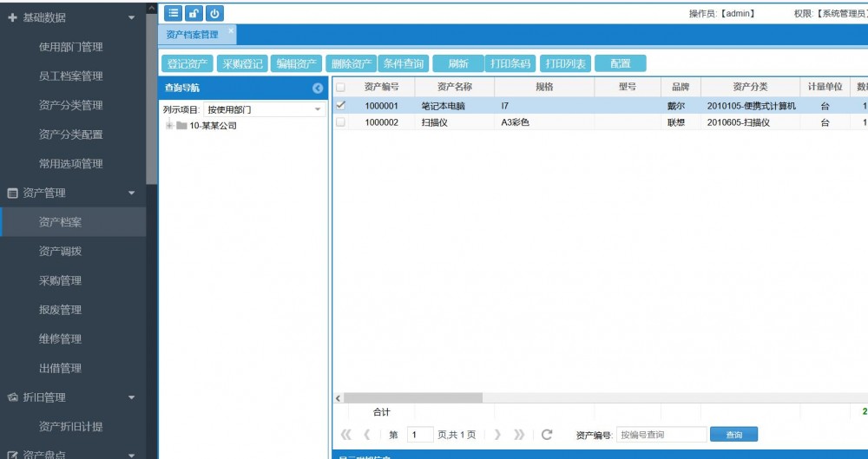Viewport: 868px width, 459px height.
Task: Expand the 10-某某公司 tree node
Action: point(170,126)
